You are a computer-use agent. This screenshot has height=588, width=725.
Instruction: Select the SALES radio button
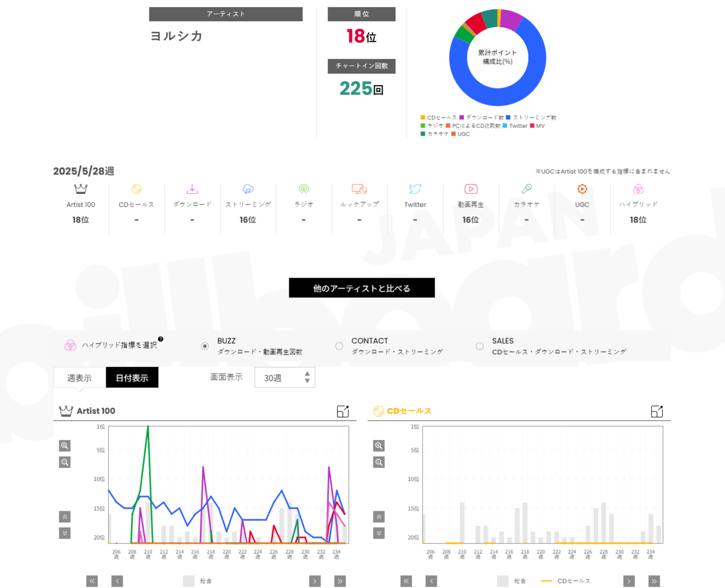point(480,346)
